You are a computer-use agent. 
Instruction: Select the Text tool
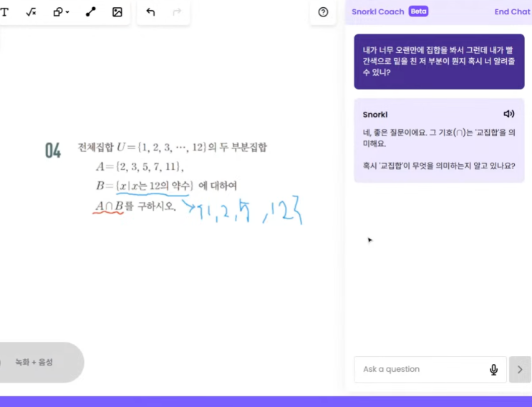click(x=4, y=12)
